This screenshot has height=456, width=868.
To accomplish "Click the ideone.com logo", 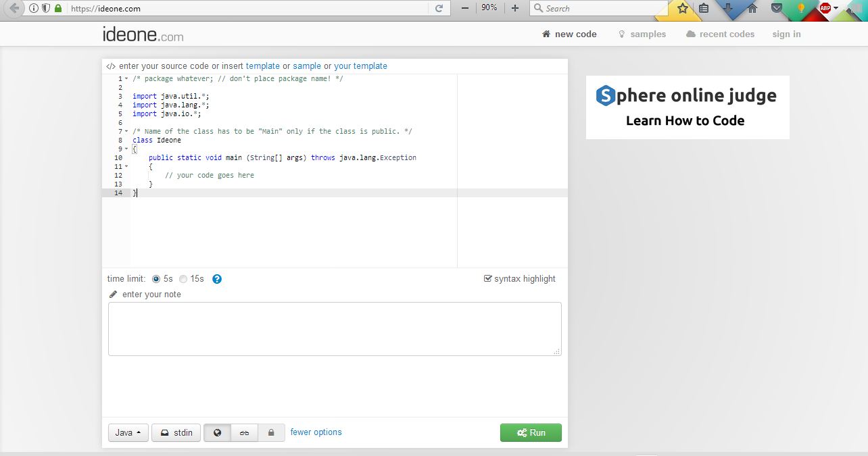I will click(143, 34).
